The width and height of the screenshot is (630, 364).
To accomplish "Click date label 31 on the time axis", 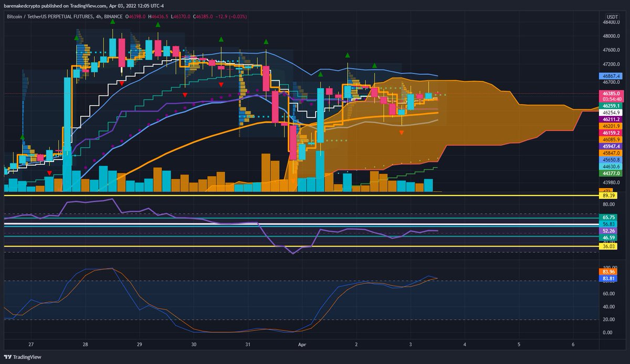I will (x=248, y=345).
